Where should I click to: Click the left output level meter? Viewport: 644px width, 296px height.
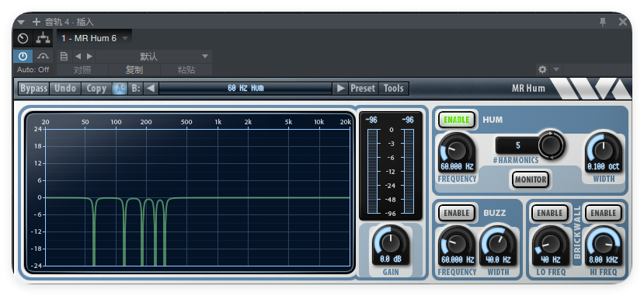click(373, 171)
